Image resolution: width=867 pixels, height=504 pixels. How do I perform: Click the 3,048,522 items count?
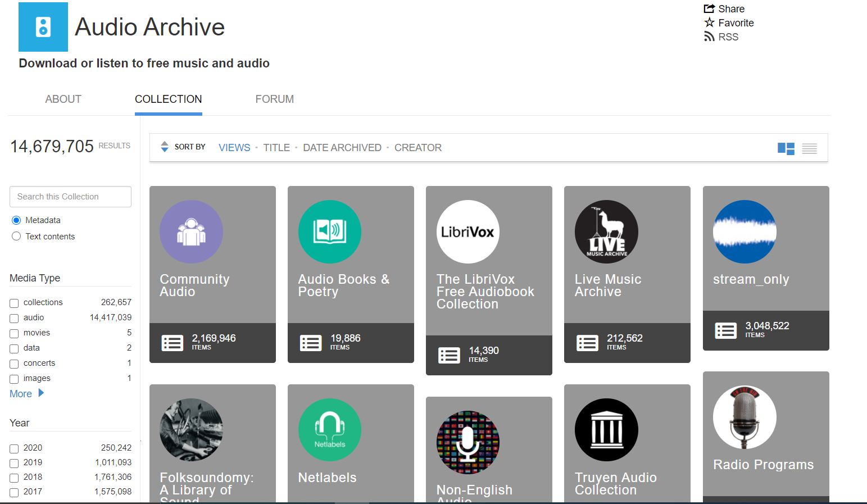767,326
